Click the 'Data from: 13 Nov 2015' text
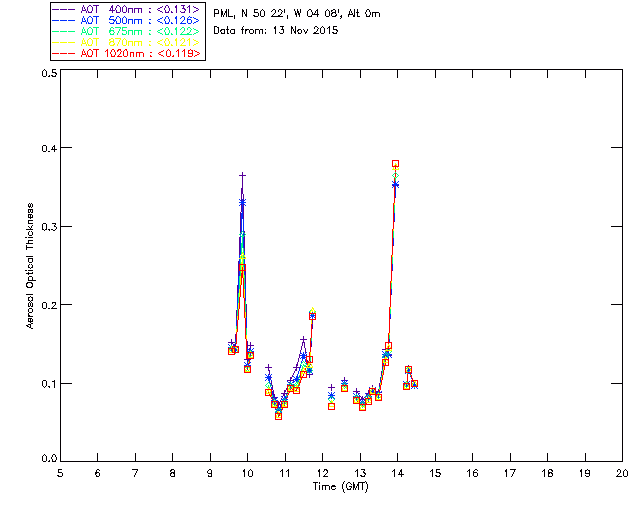640x512 pixels. (x=276, y=31)
